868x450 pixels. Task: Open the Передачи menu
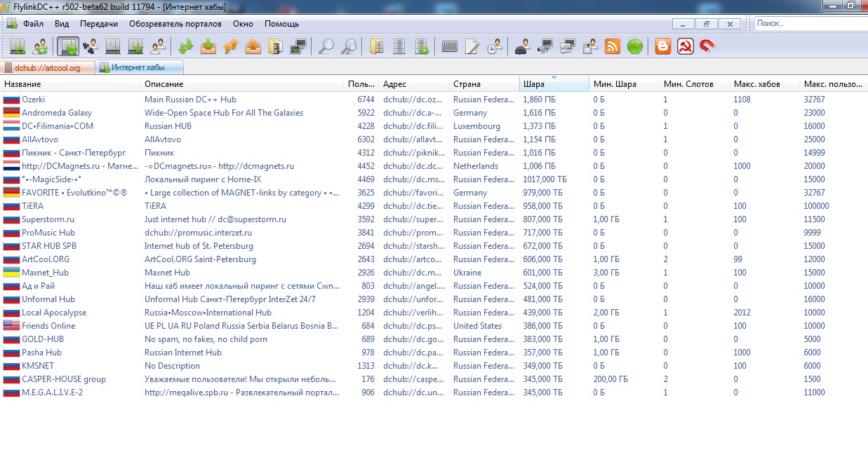tap(99, 24)
